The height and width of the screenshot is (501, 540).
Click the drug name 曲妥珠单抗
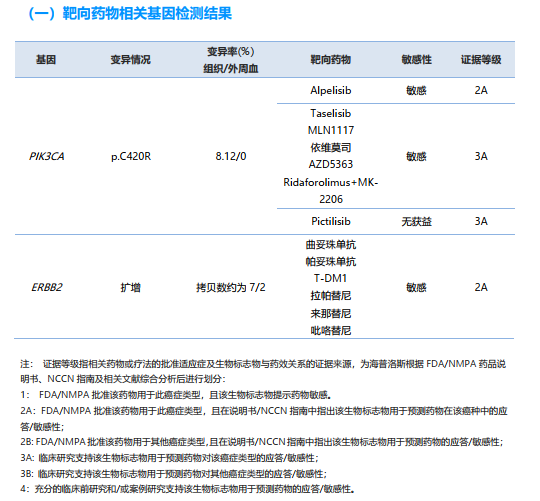pyautogui.click(x=331, y=245)
